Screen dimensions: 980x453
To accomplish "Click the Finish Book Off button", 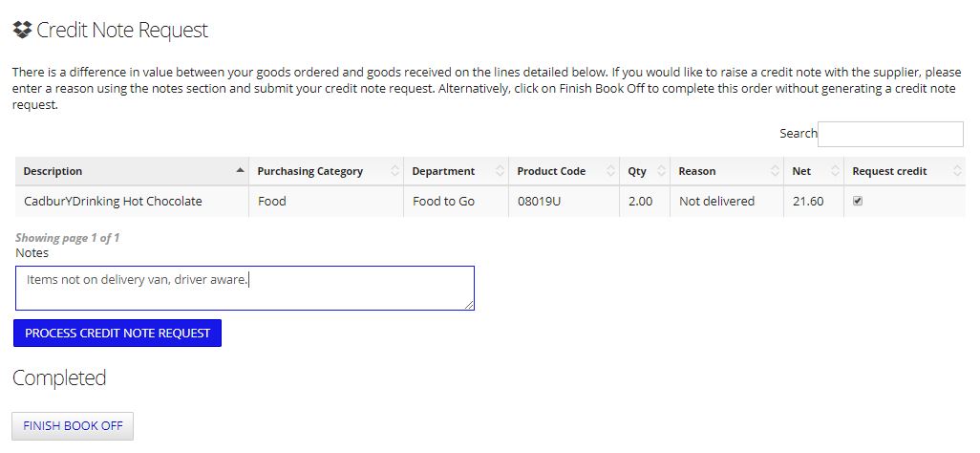I will pyautogui.click(x=73, y=426).
